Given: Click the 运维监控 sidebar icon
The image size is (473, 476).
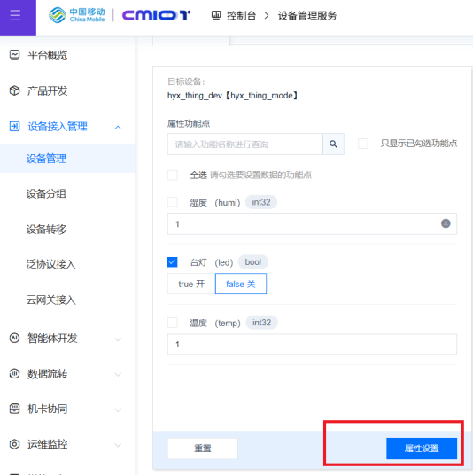Looking at the screenshot, I should (14, 444).
